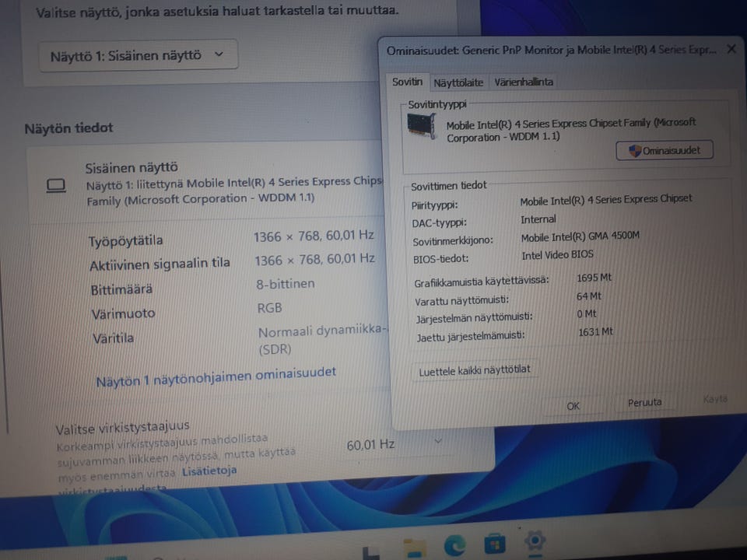The image size is (747, 560).
Task: Launch Microsoft Edge from the taskbar
Action: pyautogui.click(x=454, y=545)
